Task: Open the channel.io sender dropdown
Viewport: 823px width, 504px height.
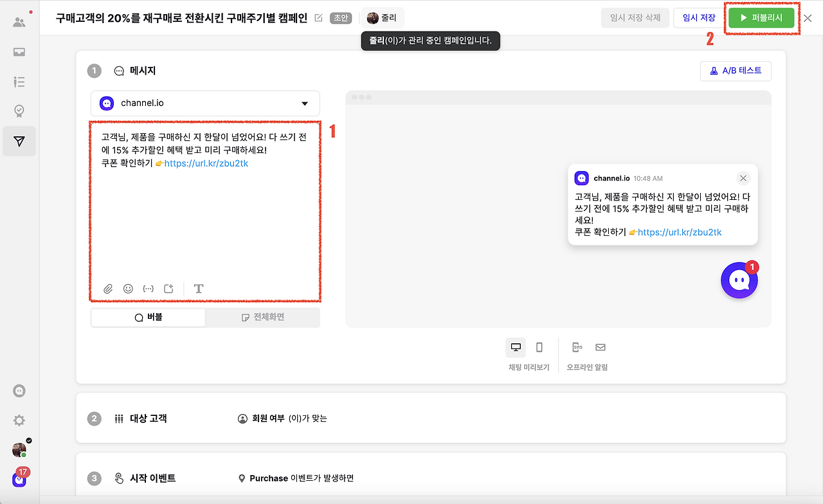Action: point(205,103)
